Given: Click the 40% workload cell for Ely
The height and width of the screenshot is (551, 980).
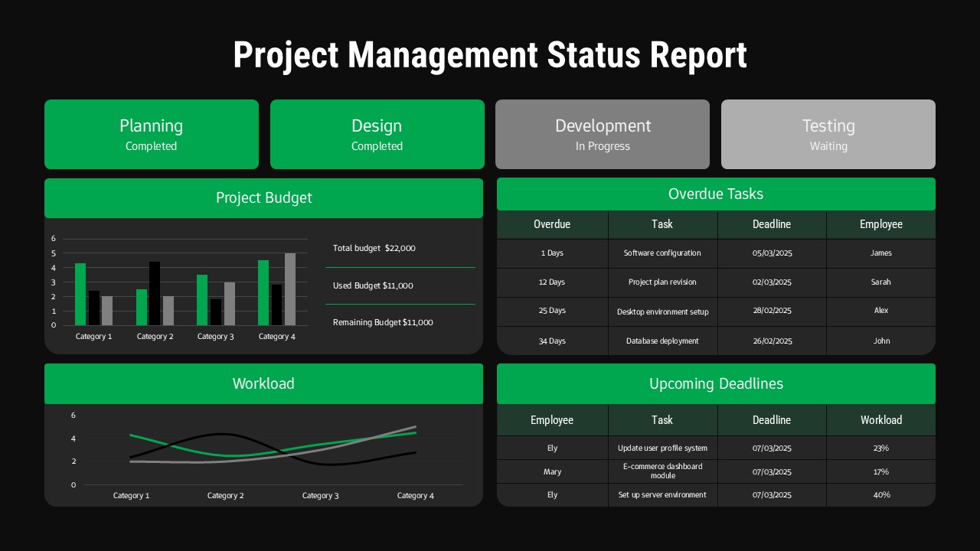Looking at the screenshot, I should tap(881, 494).
